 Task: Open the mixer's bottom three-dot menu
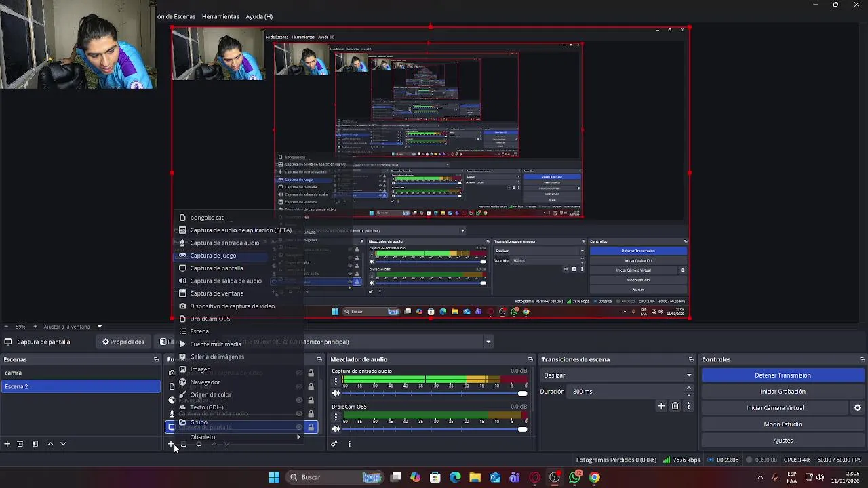coord(349,444)
